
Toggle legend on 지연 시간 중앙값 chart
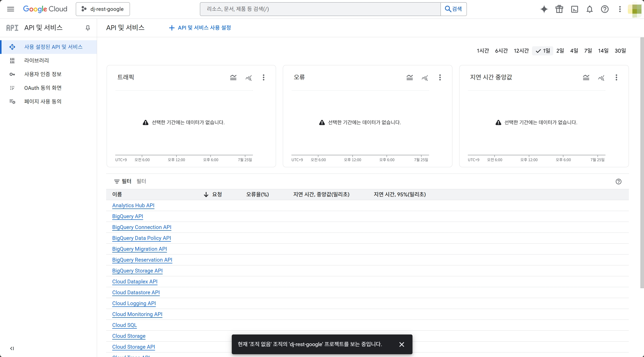pyautogui.click(x=586, y=78)
